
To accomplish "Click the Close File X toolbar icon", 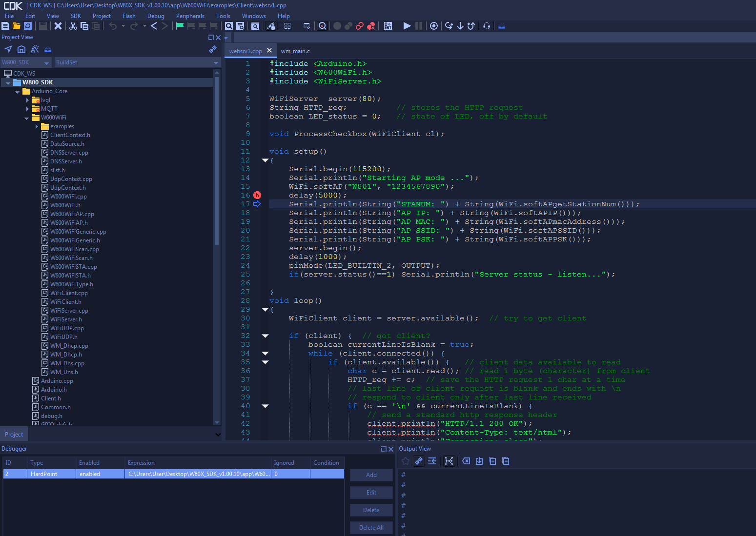I will click(58, 26).
